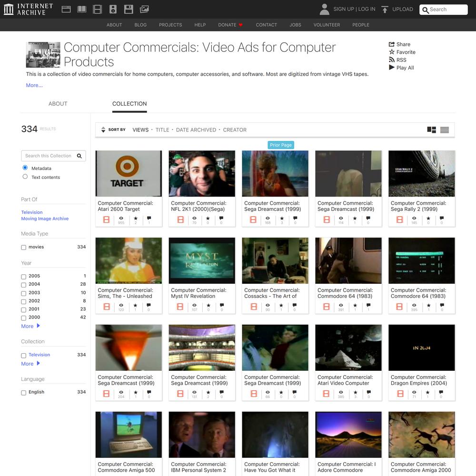Open the VOLUNTEER menu item
Viewport: 476px width, 476px height.
tap(327, 25)
